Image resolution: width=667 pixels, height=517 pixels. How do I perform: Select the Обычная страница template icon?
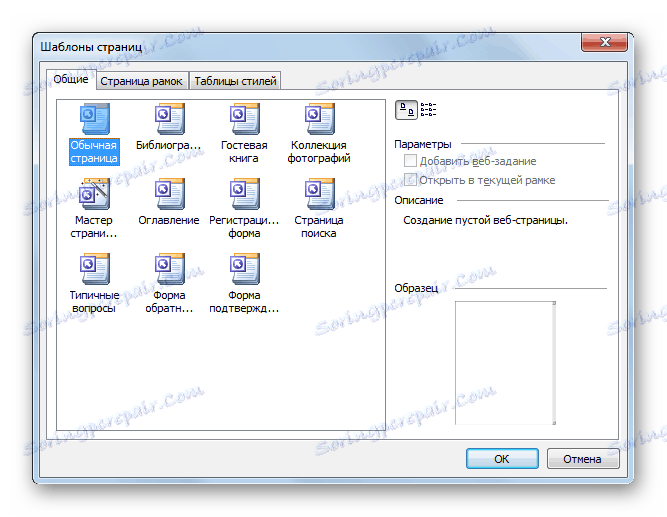[94, 119]
